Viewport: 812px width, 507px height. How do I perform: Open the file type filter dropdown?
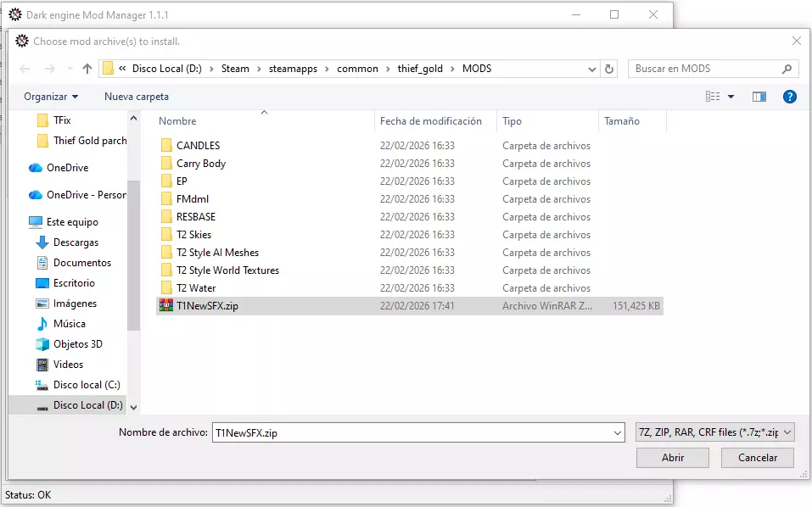[715, 432]
